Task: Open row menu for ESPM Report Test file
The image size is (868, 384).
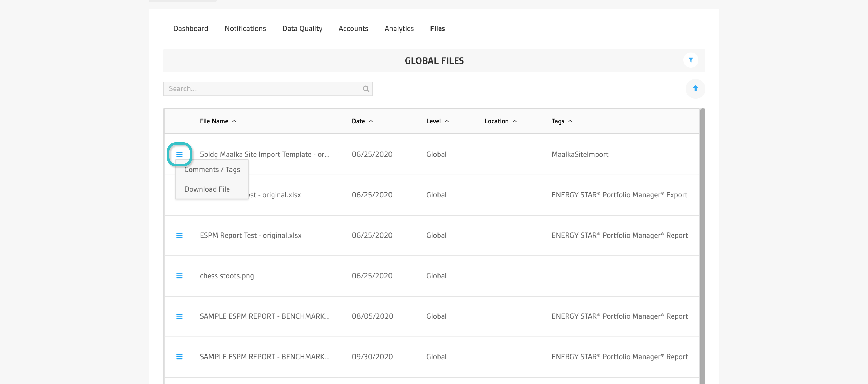Action: (179, 235)
